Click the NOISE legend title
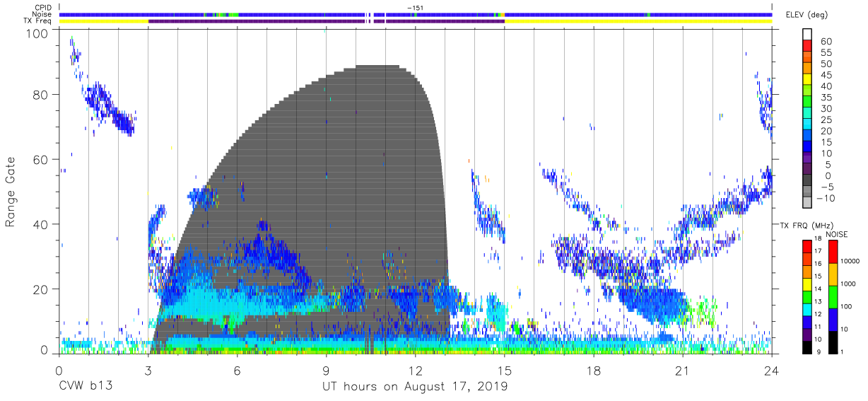 pos(837,234)
